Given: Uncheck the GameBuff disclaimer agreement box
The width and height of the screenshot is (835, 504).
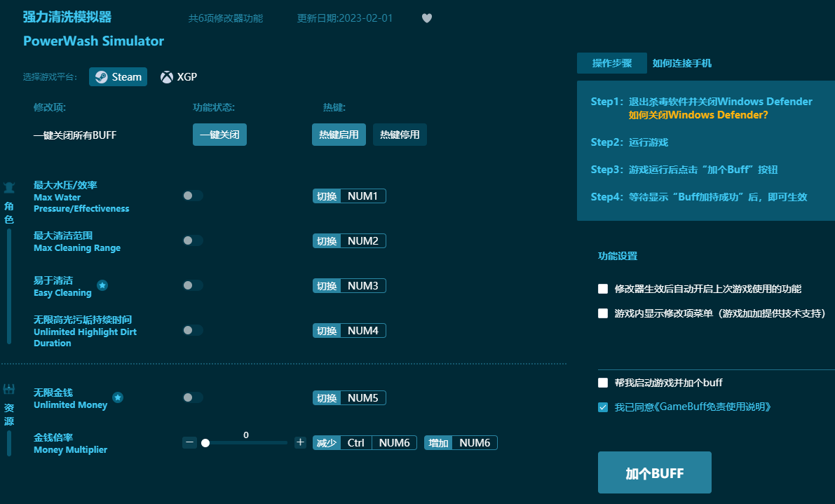Looking at the screenshot, I should [x=603, y=407].
